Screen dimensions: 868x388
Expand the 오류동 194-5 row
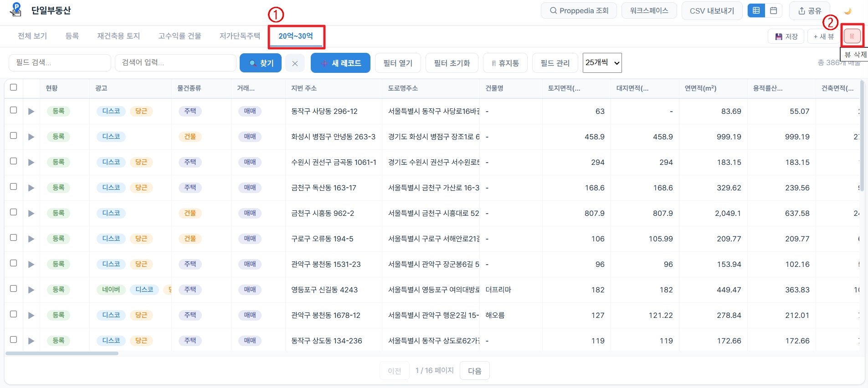coord(31,239)
